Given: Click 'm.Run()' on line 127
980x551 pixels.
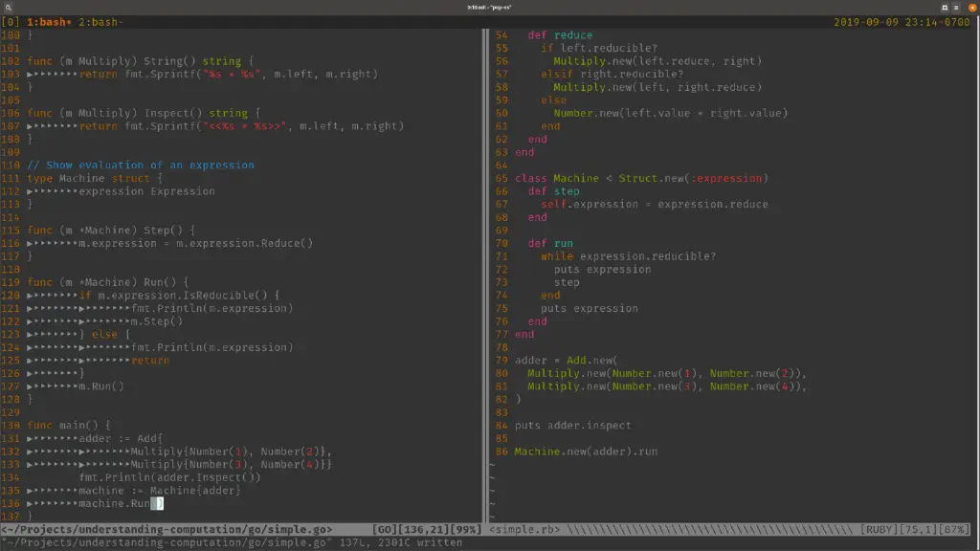Looking at the screenshot, I should point(101,386).
